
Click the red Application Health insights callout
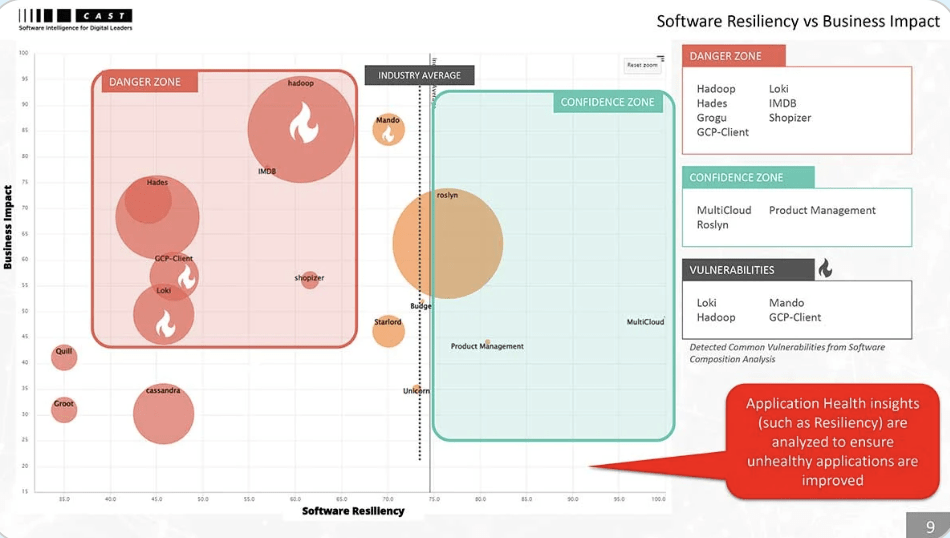(x=832, y=442)
